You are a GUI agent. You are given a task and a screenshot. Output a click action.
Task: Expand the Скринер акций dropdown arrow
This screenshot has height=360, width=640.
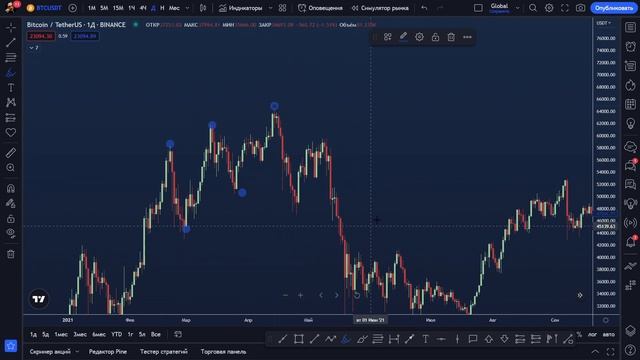click(x=77, y=351)
